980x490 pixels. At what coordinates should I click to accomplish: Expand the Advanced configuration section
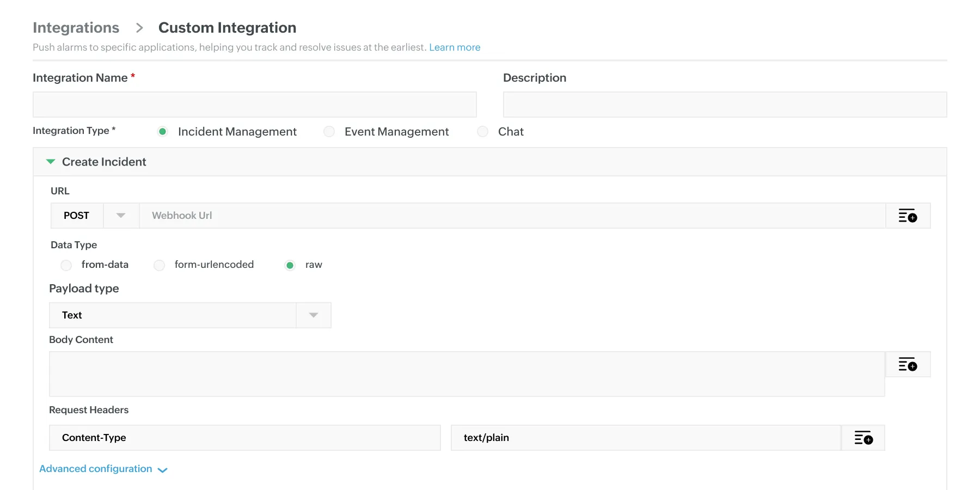[96, 469]
